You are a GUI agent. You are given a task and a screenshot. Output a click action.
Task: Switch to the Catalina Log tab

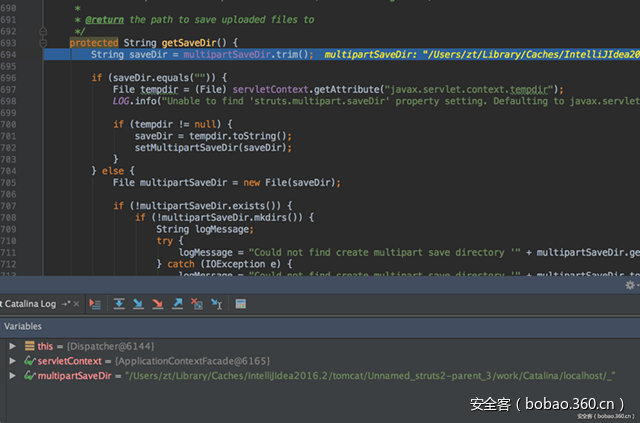tap(30, 303)
